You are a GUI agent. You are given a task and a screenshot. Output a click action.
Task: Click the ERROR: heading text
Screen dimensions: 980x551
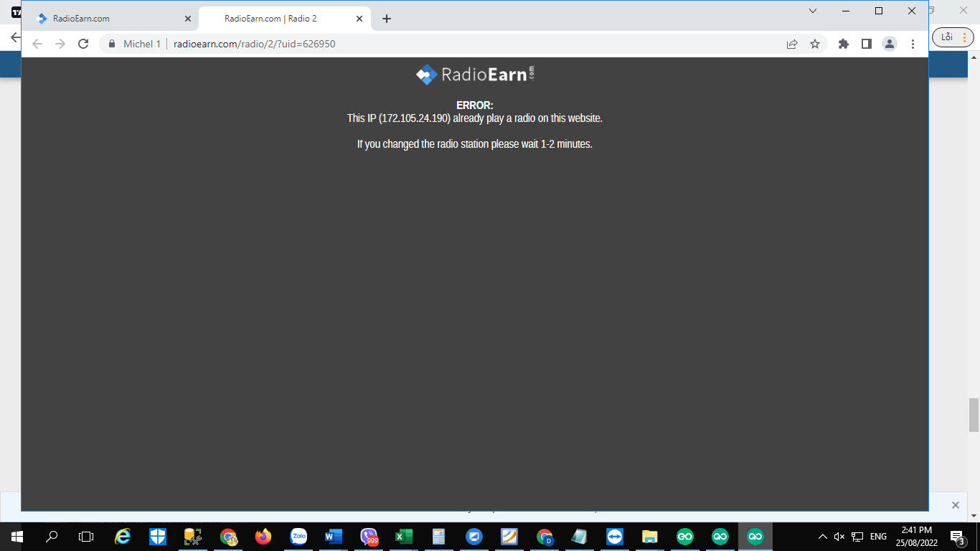pyautogui.click(x=475, y=105)
